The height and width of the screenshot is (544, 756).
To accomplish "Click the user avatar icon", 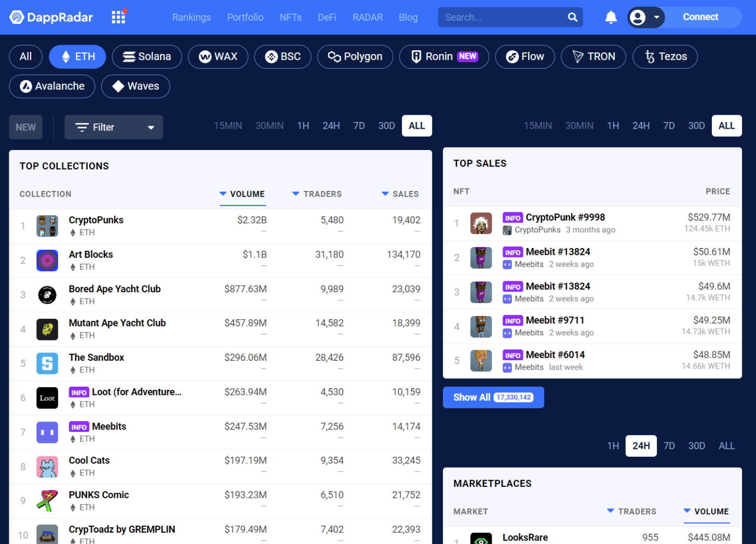I will pyautogui.click(x=637, y=17).
